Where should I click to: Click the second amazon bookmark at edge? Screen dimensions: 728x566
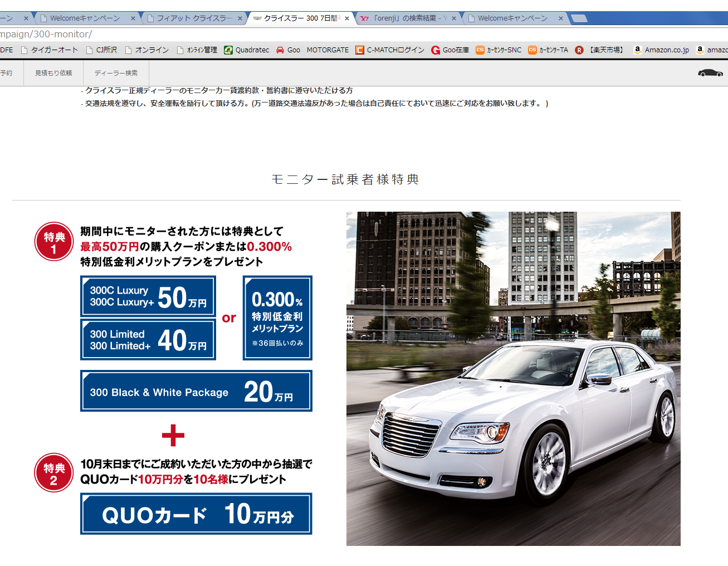[x=712, y=50]
